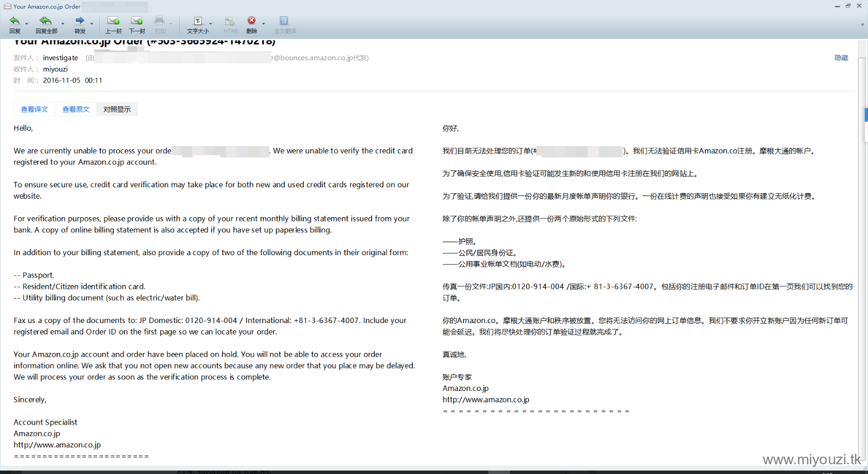The width and height of the screenshot is (868, 474).
Task: Open http://www.amazon.co.jp link in Chinese translation
Action: [486, 400]
